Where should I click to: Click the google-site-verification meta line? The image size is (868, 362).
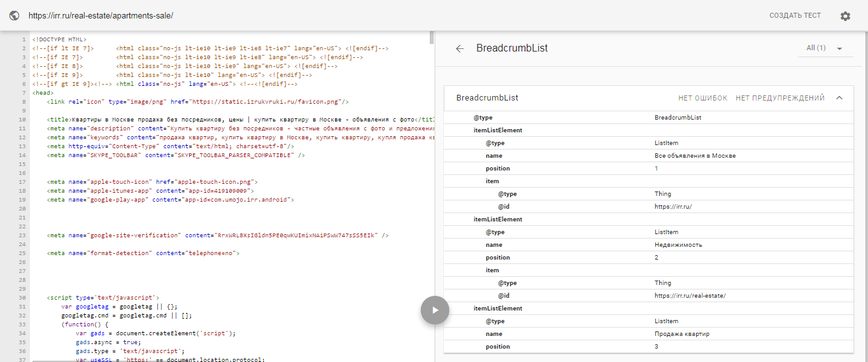click(x=218, y=235)
